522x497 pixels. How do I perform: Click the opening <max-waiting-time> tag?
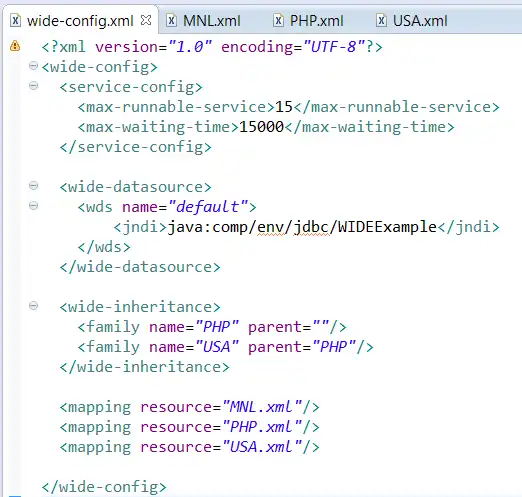(158, 127)
